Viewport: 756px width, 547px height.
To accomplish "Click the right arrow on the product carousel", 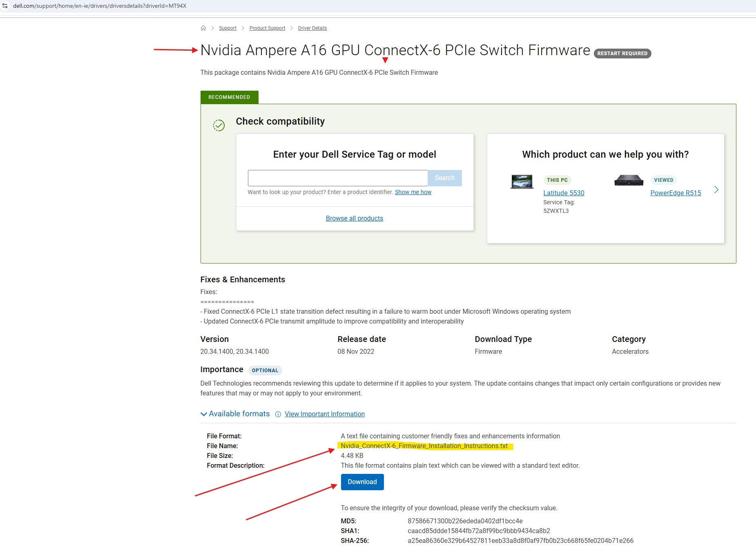I will point(716,190).
